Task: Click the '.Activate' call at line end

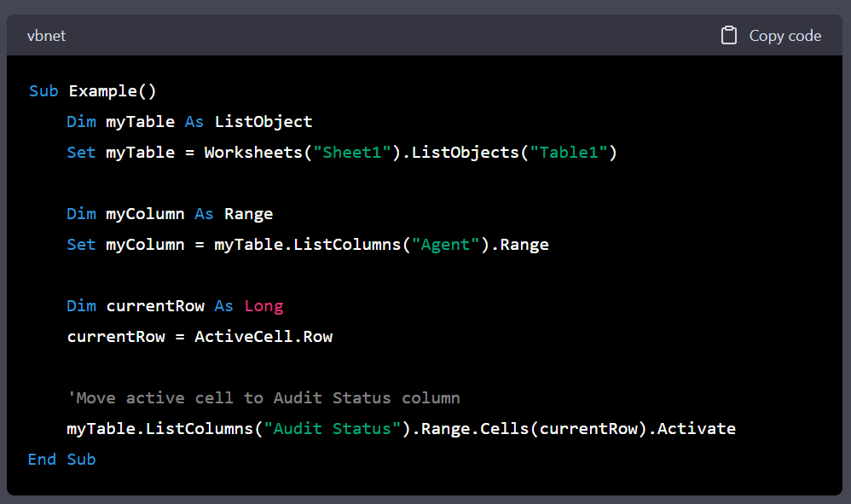Action: [x=692, y=429]
